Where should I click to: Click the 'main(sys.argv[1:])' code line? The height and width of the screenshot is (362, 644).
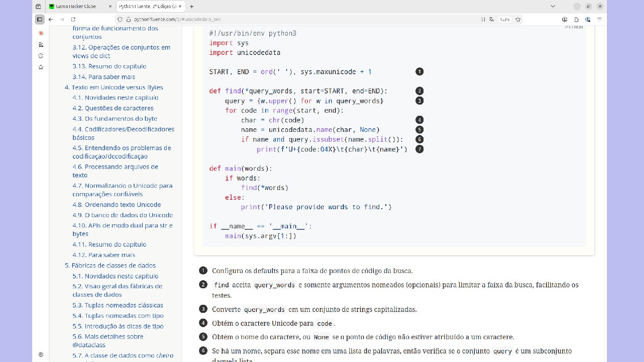coord(261,236)
